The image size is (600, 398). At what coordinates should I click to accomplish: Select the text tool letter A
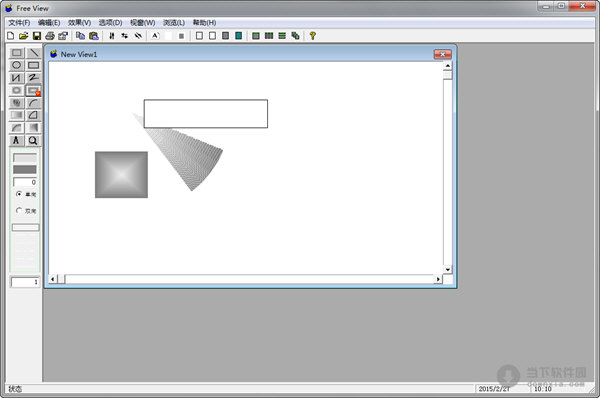point(16,140)
